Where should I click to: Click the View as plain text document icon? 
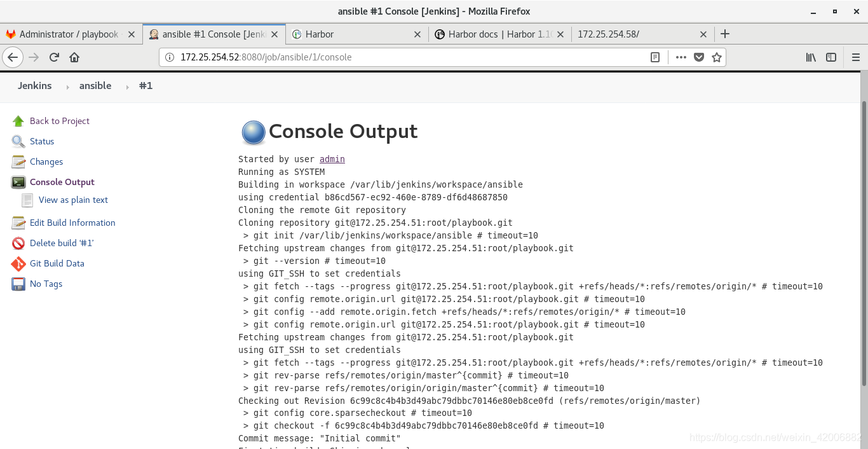(x=27, y=200)
